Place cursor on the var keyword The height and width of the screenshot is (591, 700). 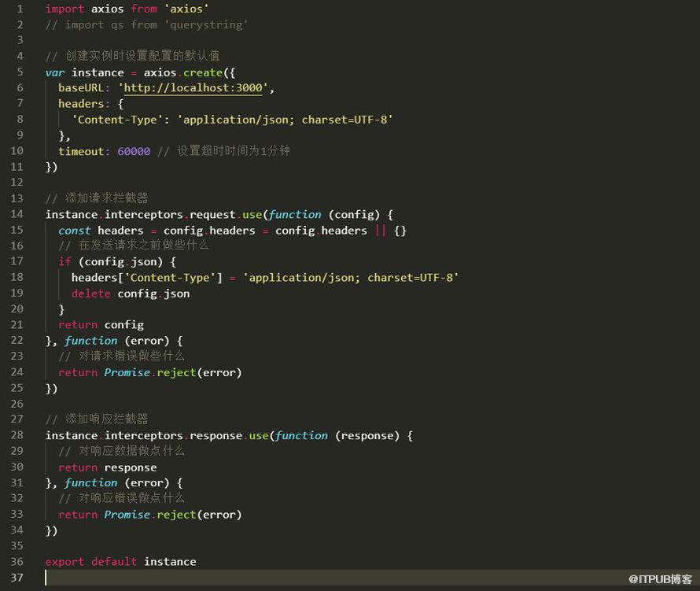tap(55, 72)
